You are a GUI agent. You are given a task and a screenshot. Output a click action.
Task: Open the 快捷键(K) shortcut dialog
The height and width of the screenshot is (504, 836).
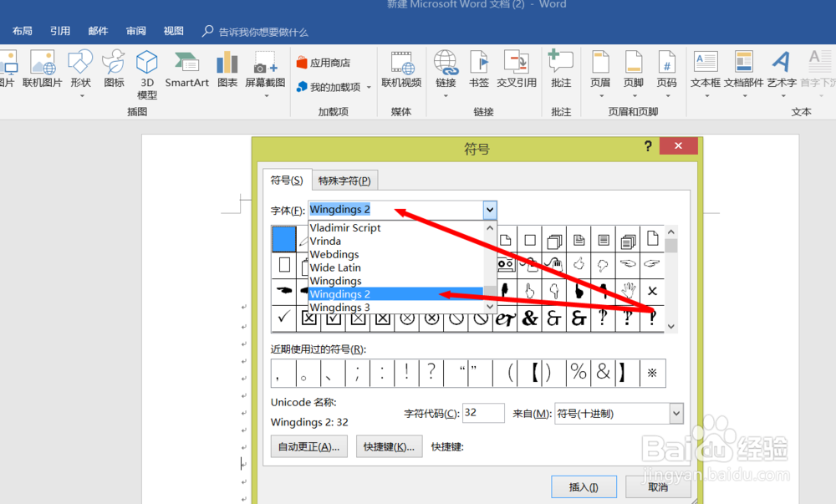click(x=389, y=445)
